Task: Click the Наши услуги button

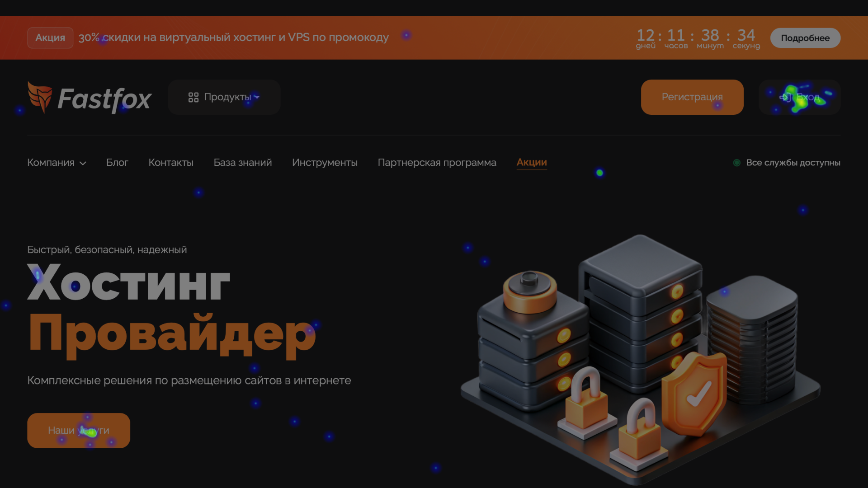Action: [79, 431]
